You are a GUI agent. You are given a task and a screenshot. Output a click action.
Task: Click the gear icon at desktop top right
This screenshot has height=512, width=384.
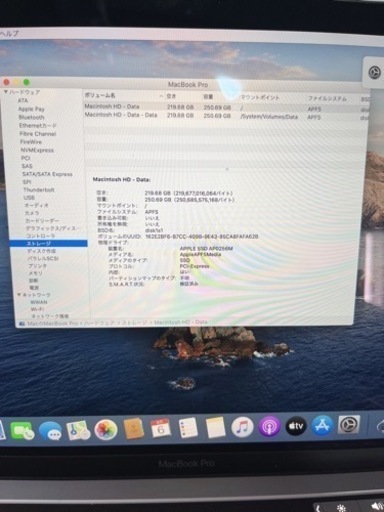click(x=375, y=72)
